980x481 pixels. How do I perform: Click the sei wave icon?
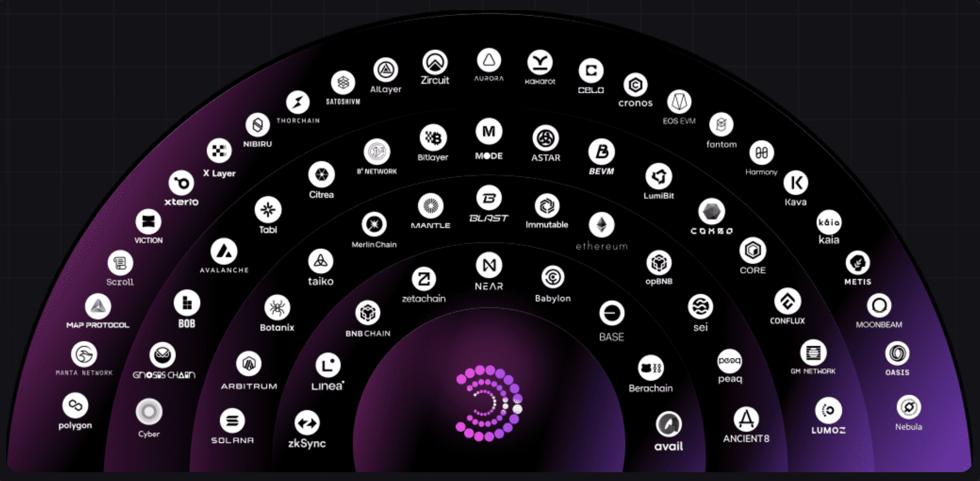click(x=700, y=307)
